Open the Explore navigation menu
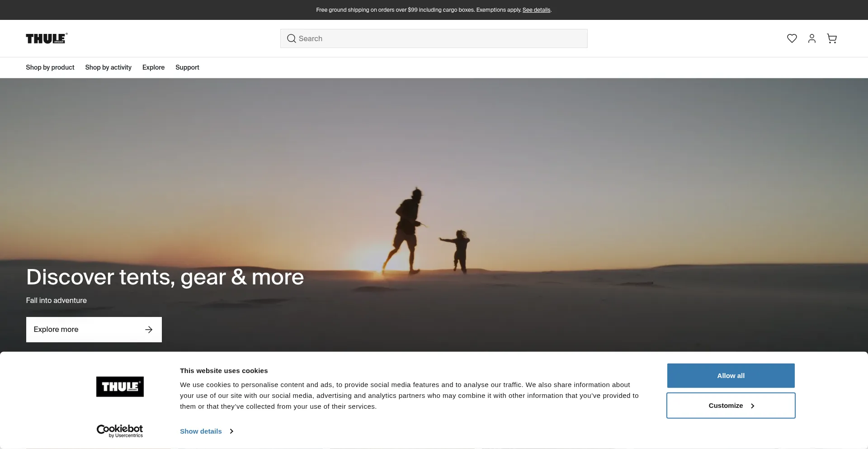This screenshot has height=449, width=868. coord(153,67)
